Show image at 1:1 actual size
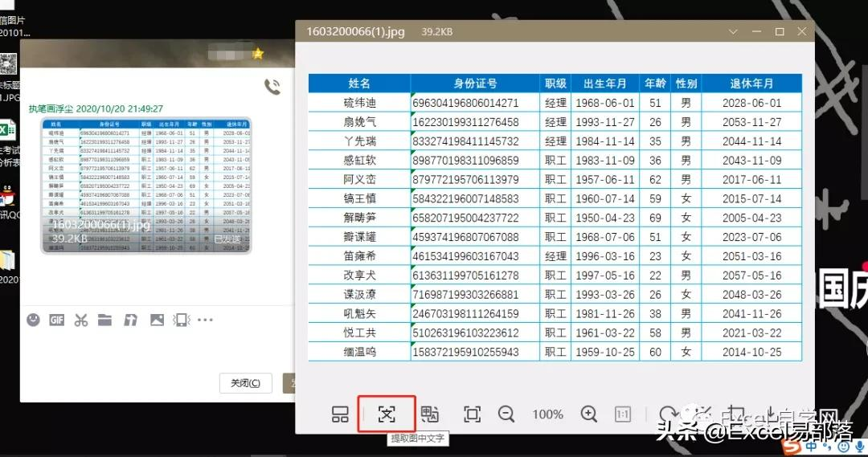This screenshot has height=457, width=868. click(x=623, y=414)
